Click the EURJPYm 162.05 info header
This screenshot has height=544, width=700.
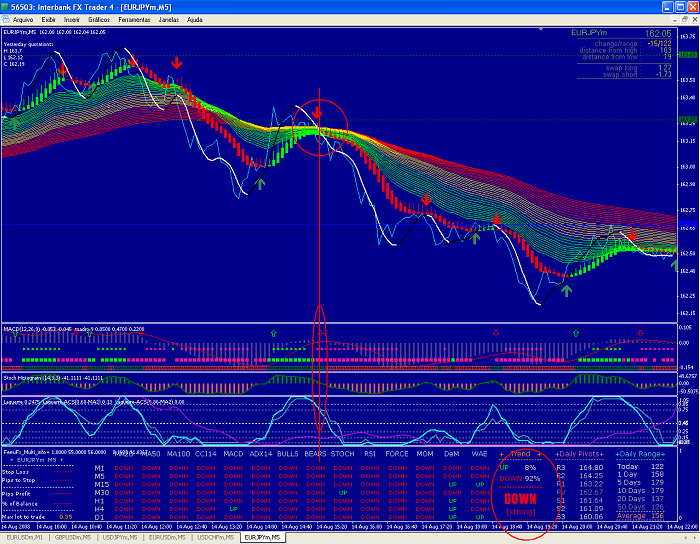(621, 33)
